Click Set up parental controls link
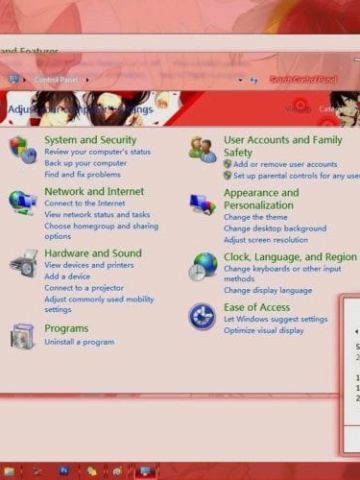Viewport: 360px width, 480px height. pyautogui.click(x=296, y=176)
